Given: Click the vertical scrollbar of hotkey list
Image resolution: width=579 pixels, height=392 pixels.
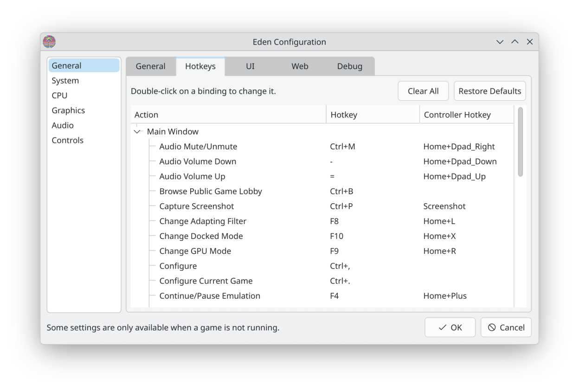Looking at the screenshot, I should click(520, 142).
